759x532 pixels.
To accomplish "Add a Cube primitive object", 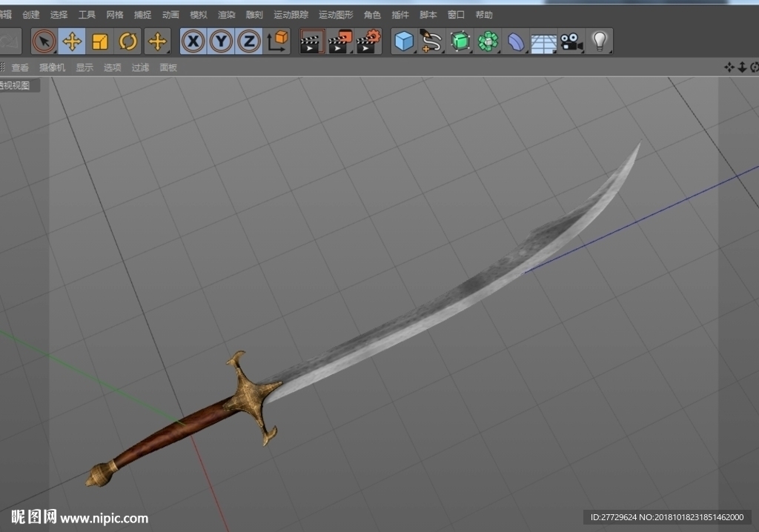I will point(404,41).
